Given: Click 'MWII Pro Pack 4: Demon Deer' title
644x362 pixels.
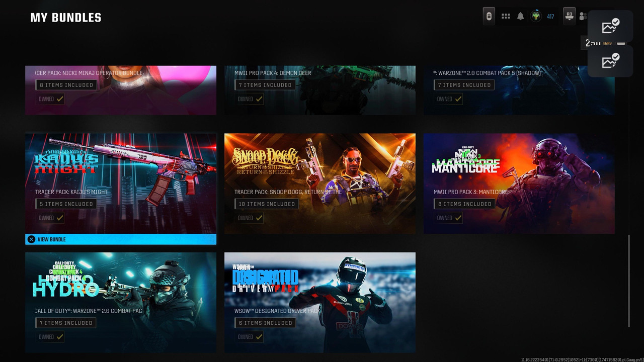Looking at the screenshot, I should 273,73.
